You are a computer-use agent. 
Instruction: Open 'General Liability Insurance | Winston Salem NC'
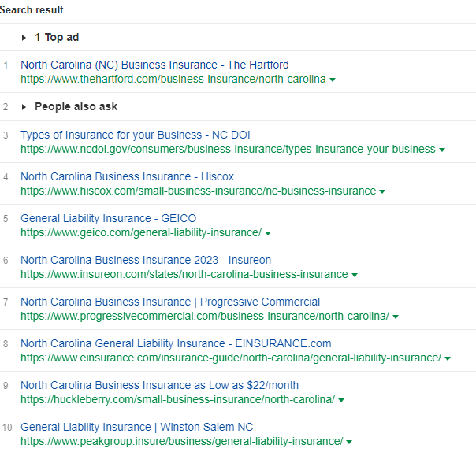coord(136,427)
